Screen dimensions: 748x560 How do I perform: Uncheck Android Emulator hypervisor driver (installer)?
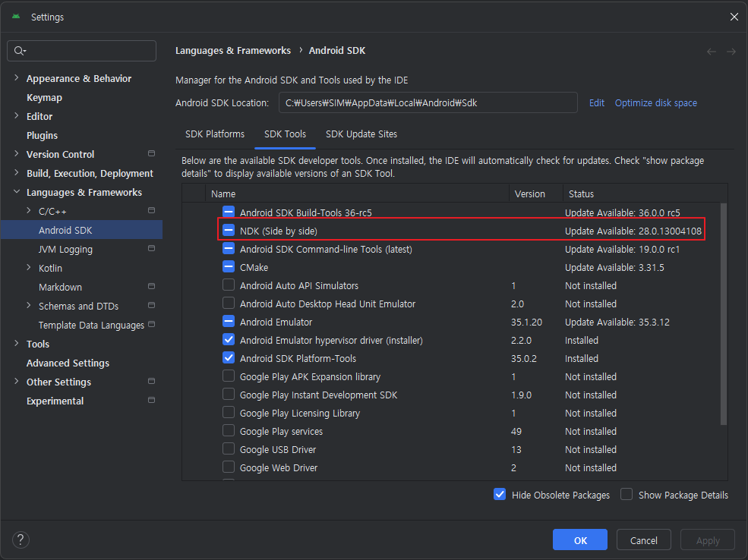(x=229, y=339)
